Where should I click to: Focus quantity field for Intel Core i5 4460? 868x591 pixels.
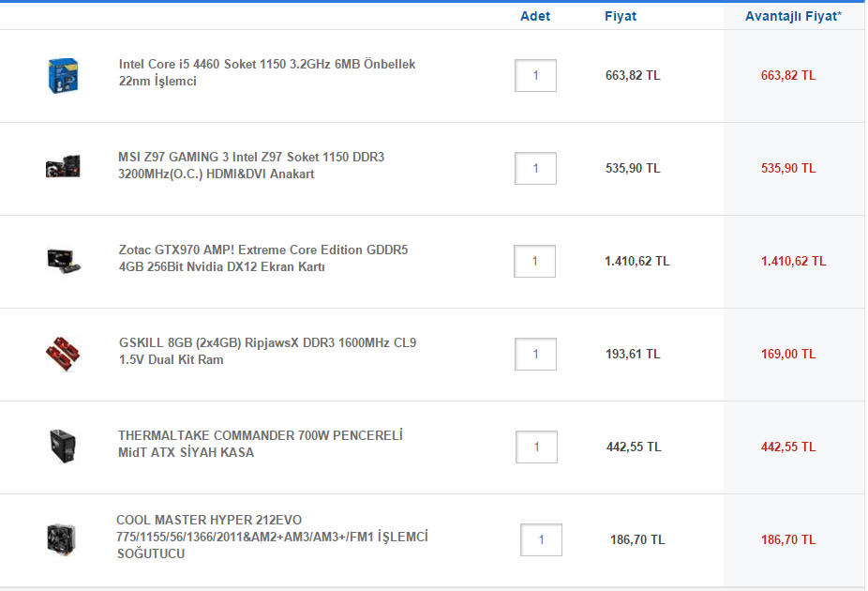pos(535,75)
